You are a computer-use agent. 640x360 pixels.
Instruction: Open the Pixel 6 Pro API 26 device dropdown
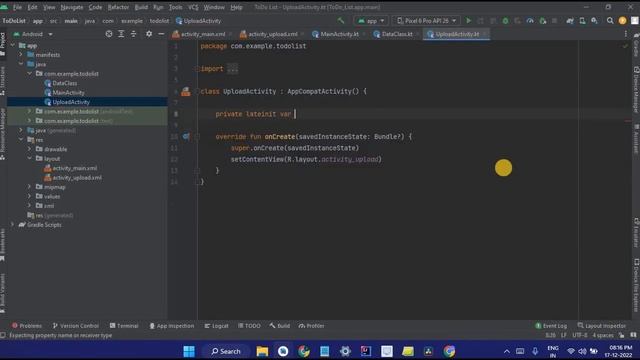pos(426,20)
